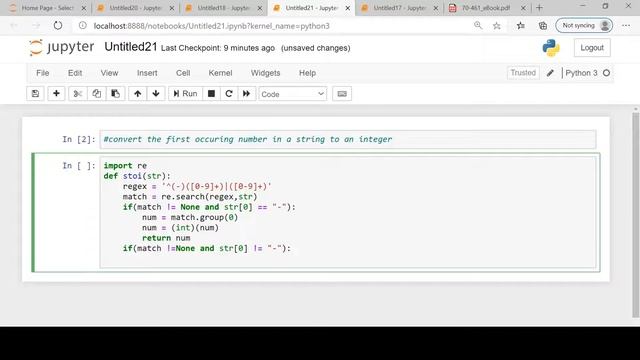Log out using the Logout button
The width and height of the screenshot is (640, 360).
coord(592,48)
